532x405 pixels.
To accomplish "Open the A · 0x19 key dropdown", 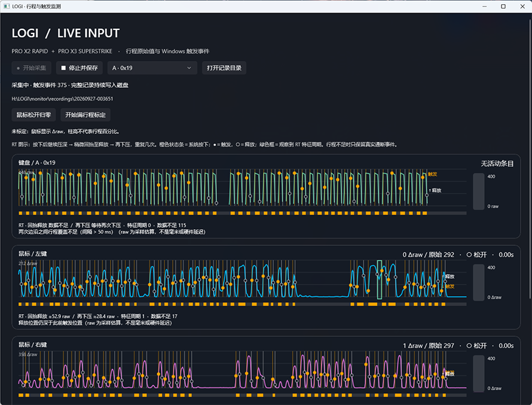I will click(x=152, y=68).
